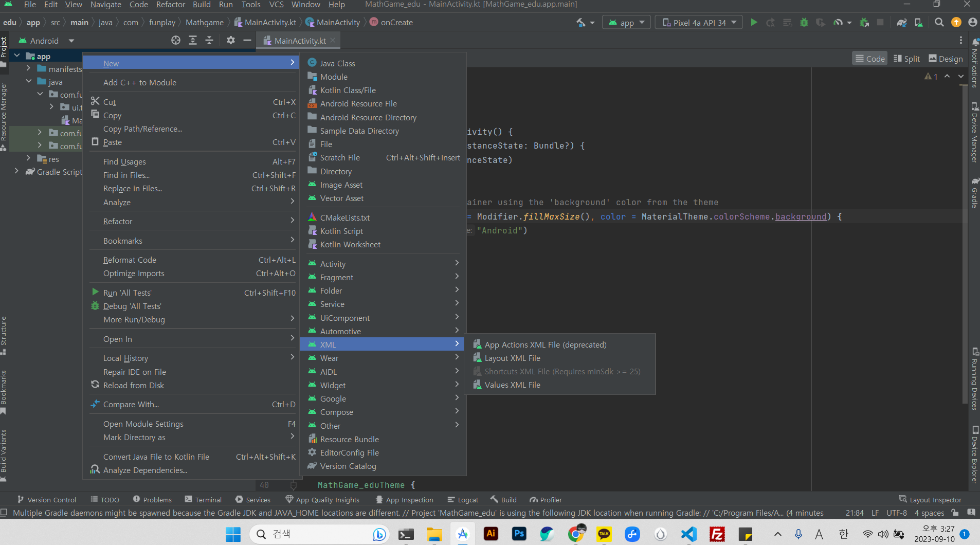Open Version Control tool window
This screenshot has width=980, height=545.
46,500
